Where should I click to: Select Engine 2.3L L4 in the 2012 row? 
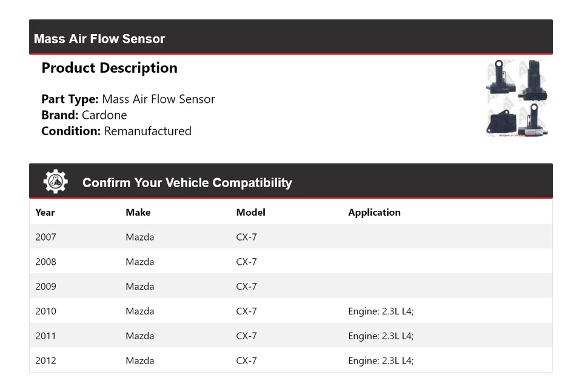[381, 361]
